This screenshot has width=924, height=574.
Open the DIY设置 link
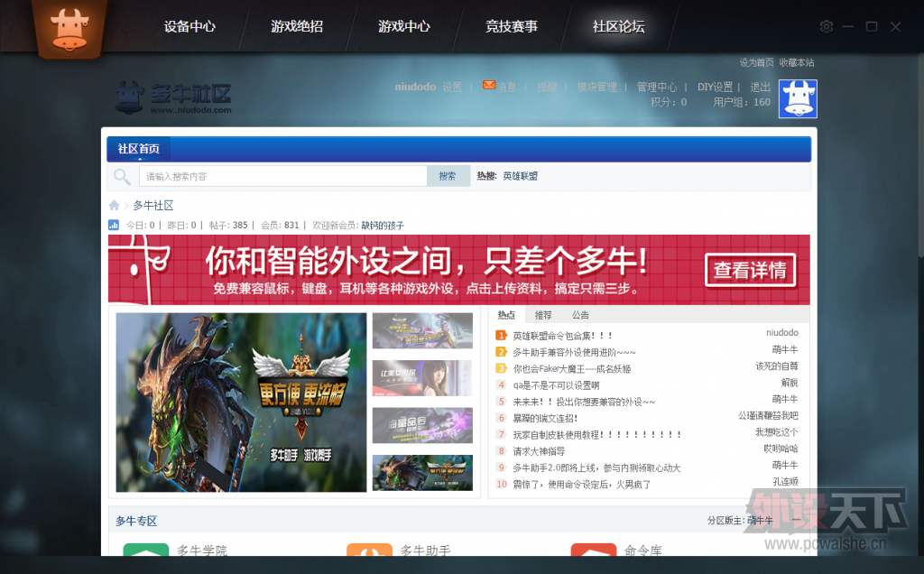(x=715, y=87)
